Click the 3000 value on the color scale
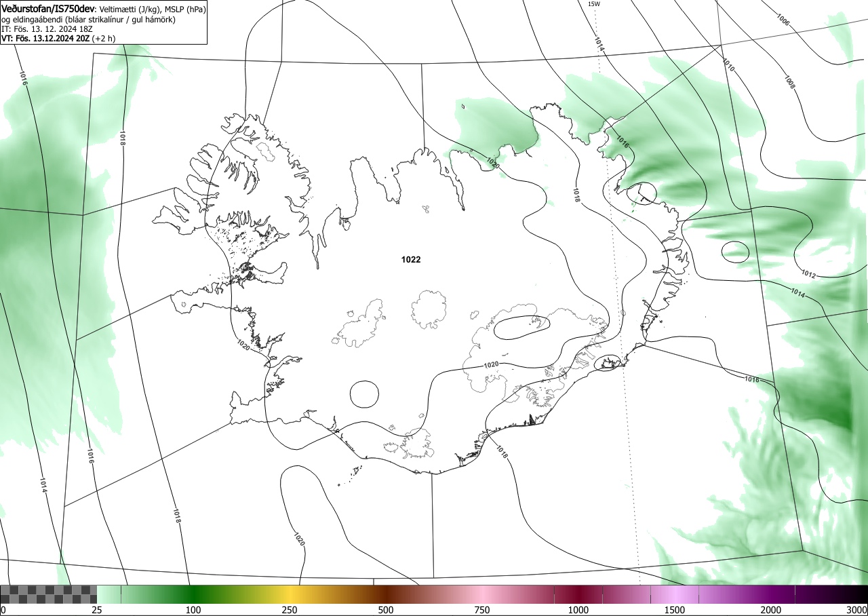This screenshot has width=868, height=616. click(x=856, y=610)
